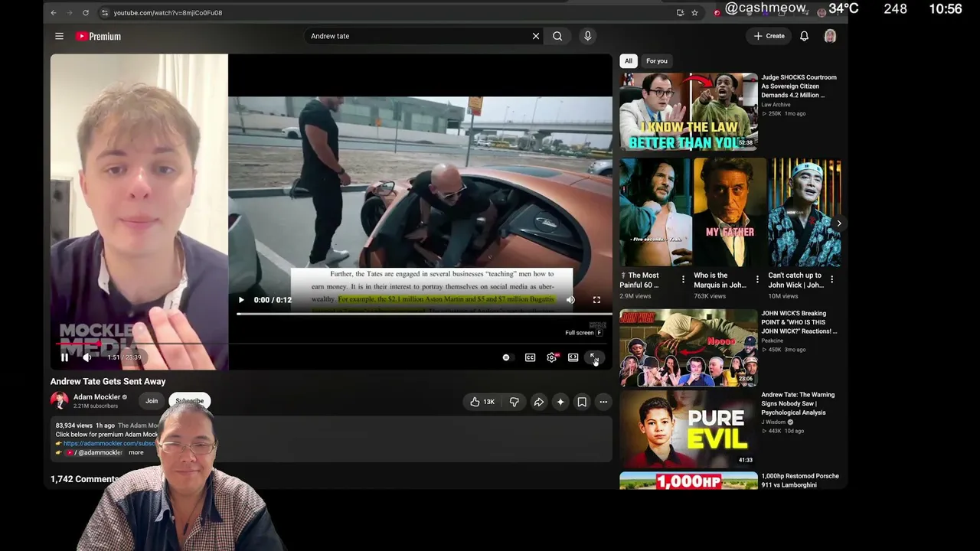Mute the main video volume
The image size is (980, 551).
tap(87, 357)
